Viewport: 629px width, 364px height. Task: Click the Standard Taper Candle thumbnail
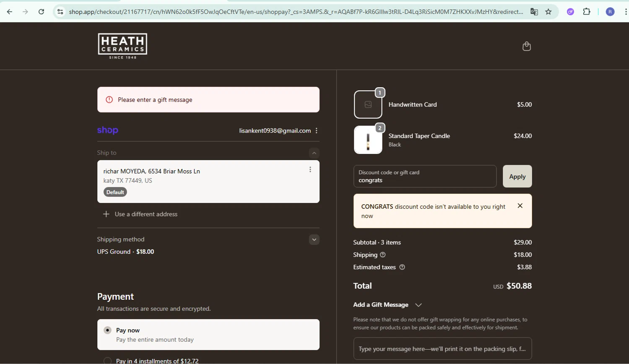(x=368, y=140)
